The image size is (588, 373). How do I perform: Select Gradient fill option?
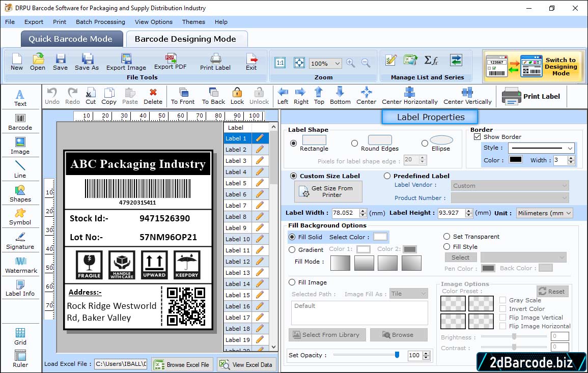(292, 250)
